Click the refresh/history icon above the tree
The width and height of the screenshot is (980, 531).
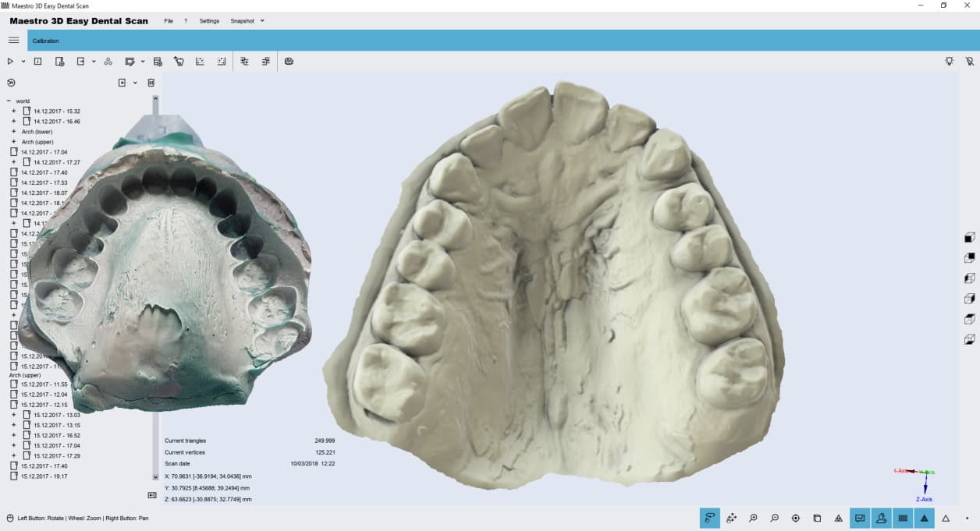tap(11, 83)
